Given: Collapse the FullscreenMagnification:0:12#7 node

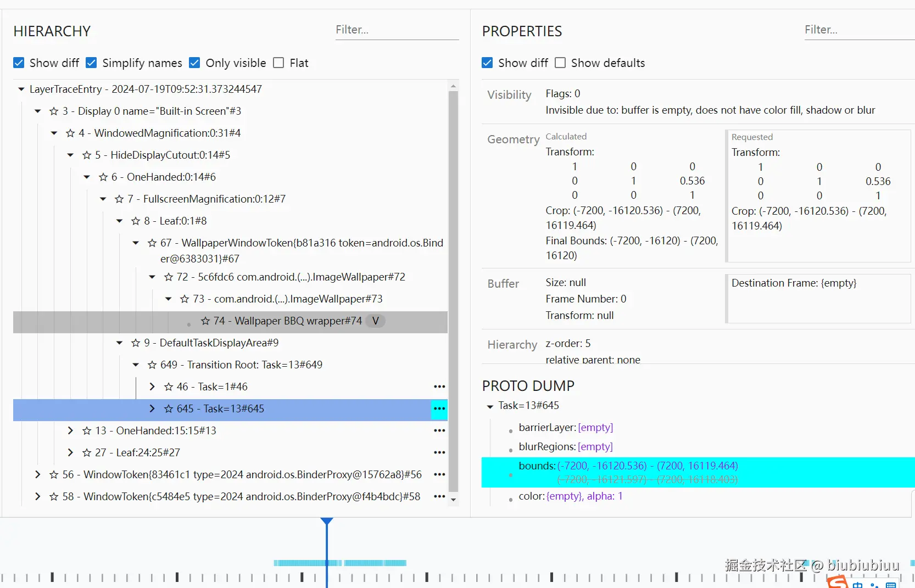Looking at the screenshot, I should coord(103,199).
